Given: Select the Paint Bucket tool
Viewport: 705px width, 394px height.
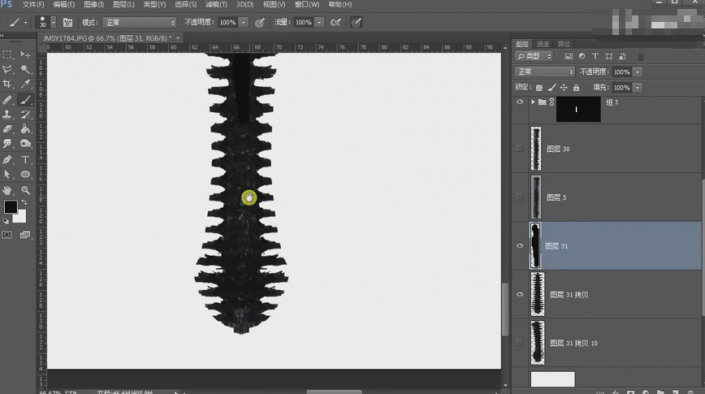Looking at the screenshot, I should point(25,129).
